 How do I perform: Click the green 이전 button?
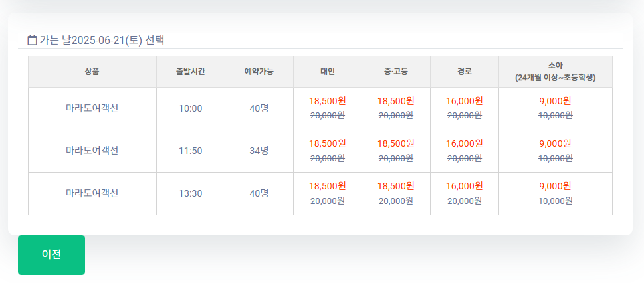point(51,255)
